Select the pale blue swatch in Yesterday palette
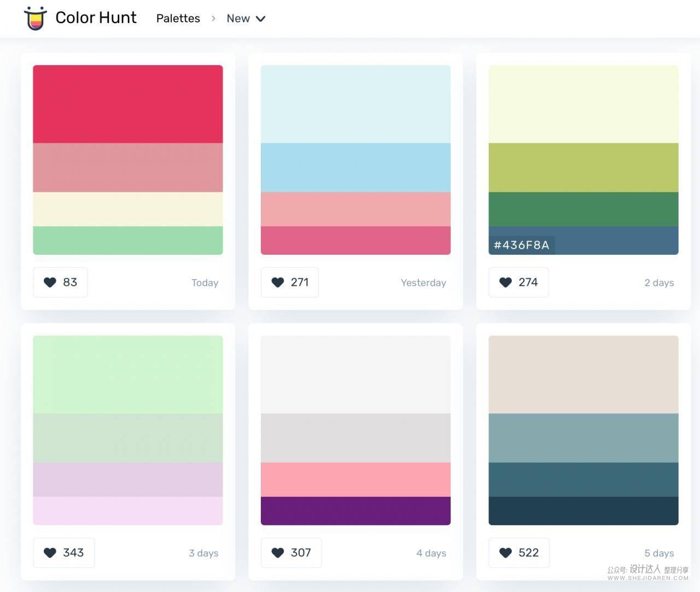Image resolution: width=700 pixels, height=592 pixels. tap(355, 104)
